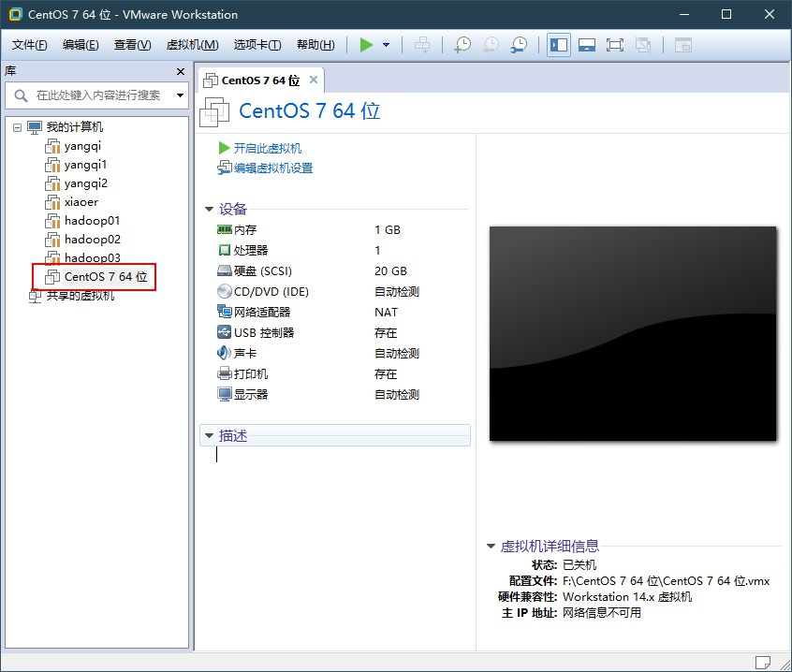Click the green power-on toolbar button
Screen dimensions: 792x672
click(366, 45)
